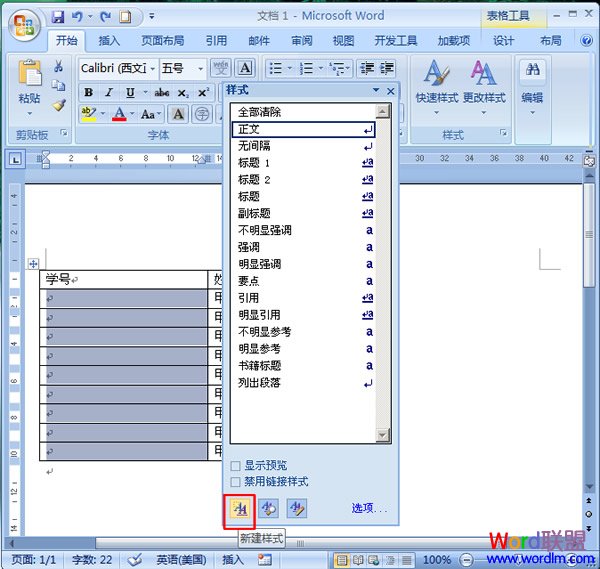Click the new document icon in quick access
This screenshot has height=569, width=600.
click(x=125, y=16)
